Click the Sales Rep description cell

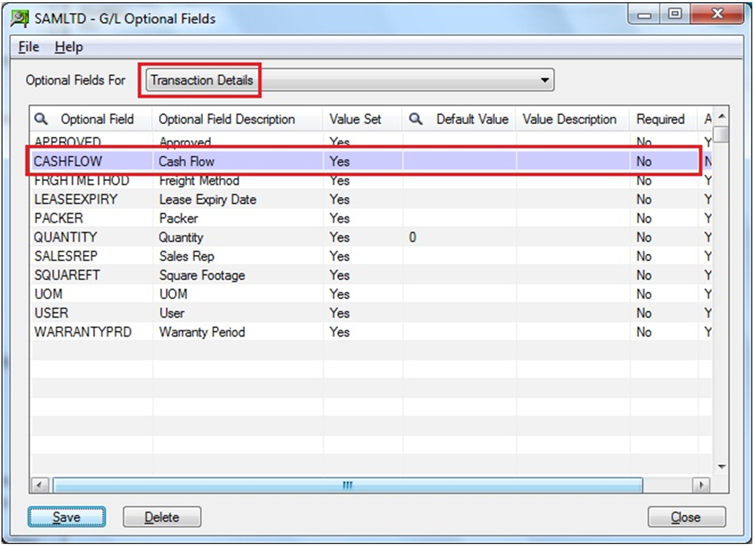click(x=238, y=256)
